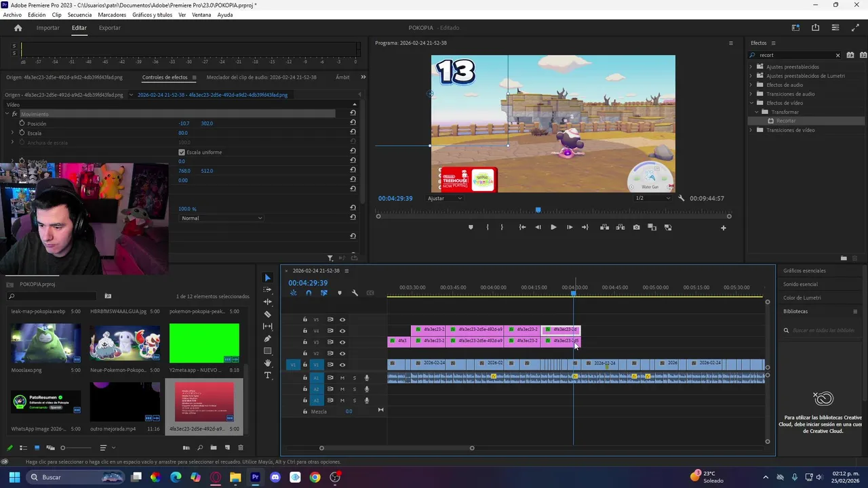Click the Extract button in Program monitor
The height and width of the screenshot is (488, 868).
tap(620, 227)
